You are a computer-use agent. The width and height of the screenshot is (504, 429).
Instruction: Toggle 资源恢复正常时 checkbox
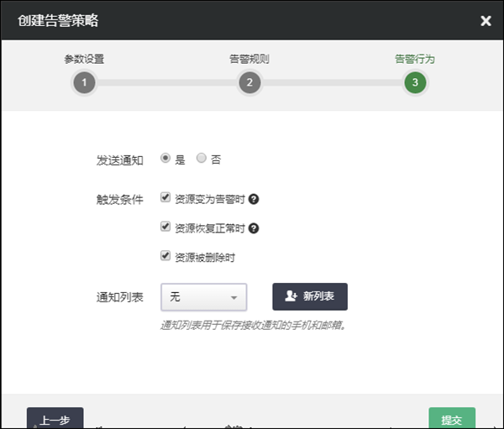click(165, 228)
